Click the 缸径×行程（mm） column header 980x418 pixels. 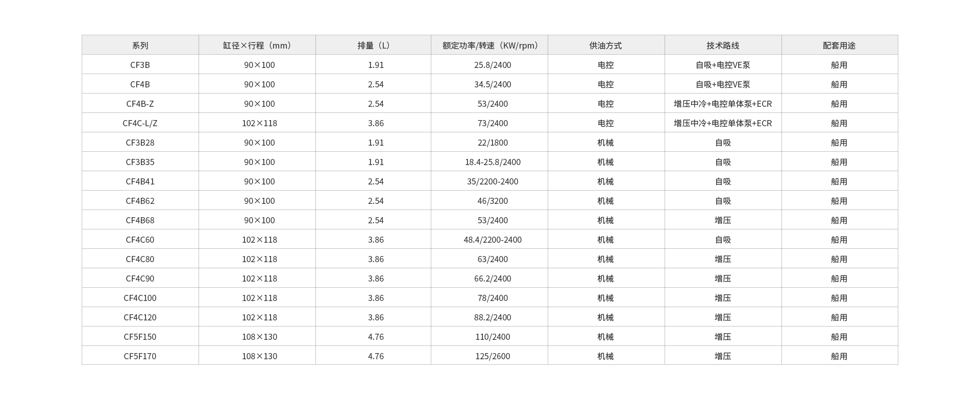257,45
